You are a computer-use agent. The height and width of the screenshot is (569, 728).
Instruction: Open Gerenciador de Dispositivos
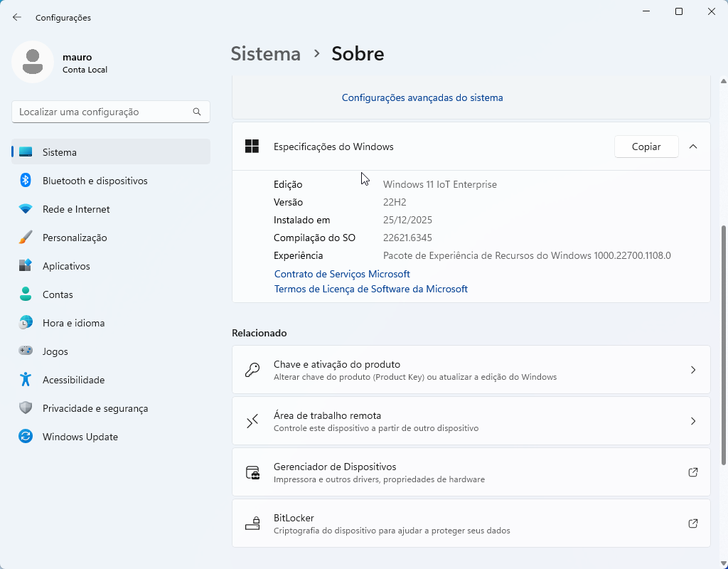(x=471, y=472)
